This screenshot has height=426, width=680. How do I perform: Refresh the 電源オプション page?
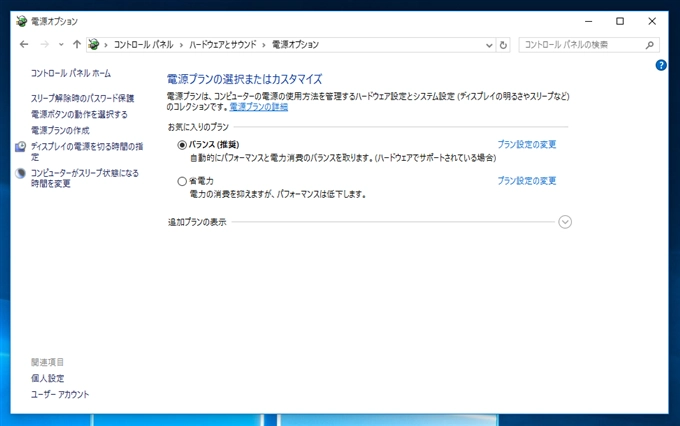coord(503,45)
